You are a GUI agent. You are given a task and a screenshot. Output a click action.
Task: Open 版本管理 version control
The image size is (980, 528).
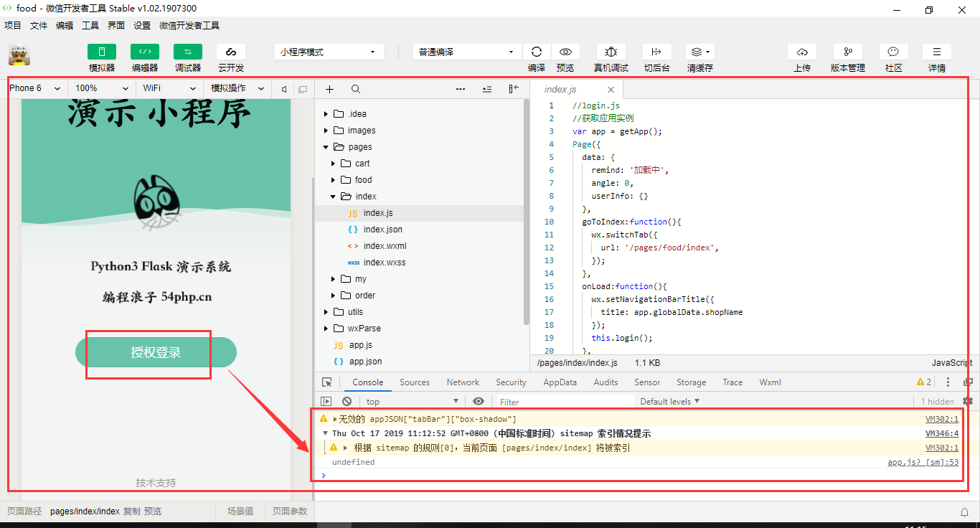tap(848, 52)
